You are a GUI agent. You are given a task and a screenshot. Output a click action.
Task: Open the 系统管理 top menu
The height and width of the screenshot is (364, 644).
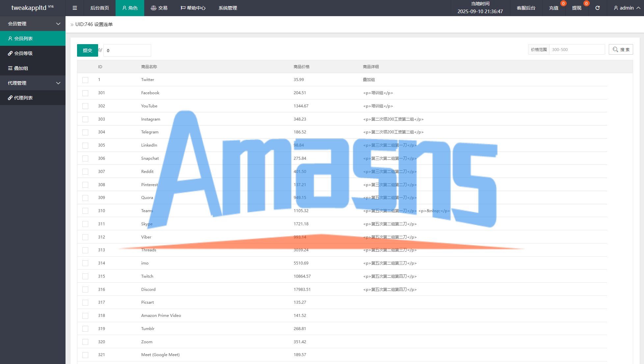(x=228, y=8)
